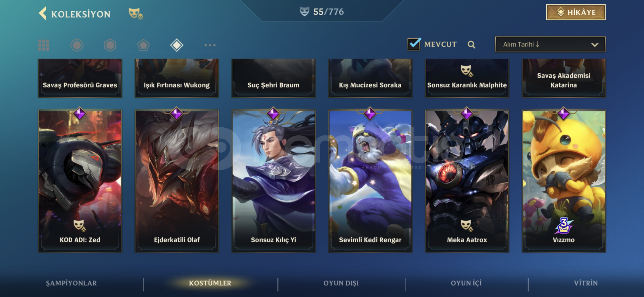Go back using the Koleksiyon arrow
Screen dimensions: 644x297
click(43, 13)
